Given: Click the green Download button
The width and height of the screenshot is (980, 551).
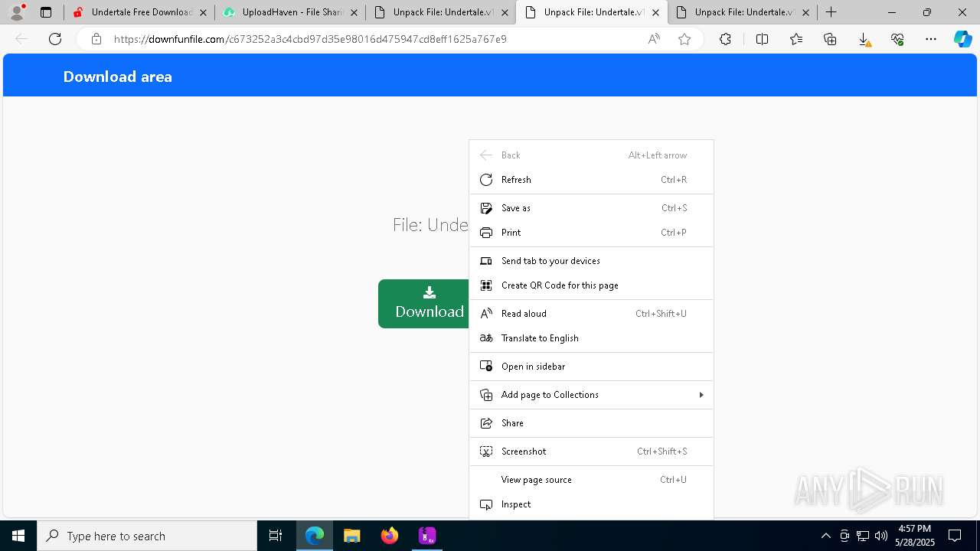Looking at the screenshot, I should point(423,304).
